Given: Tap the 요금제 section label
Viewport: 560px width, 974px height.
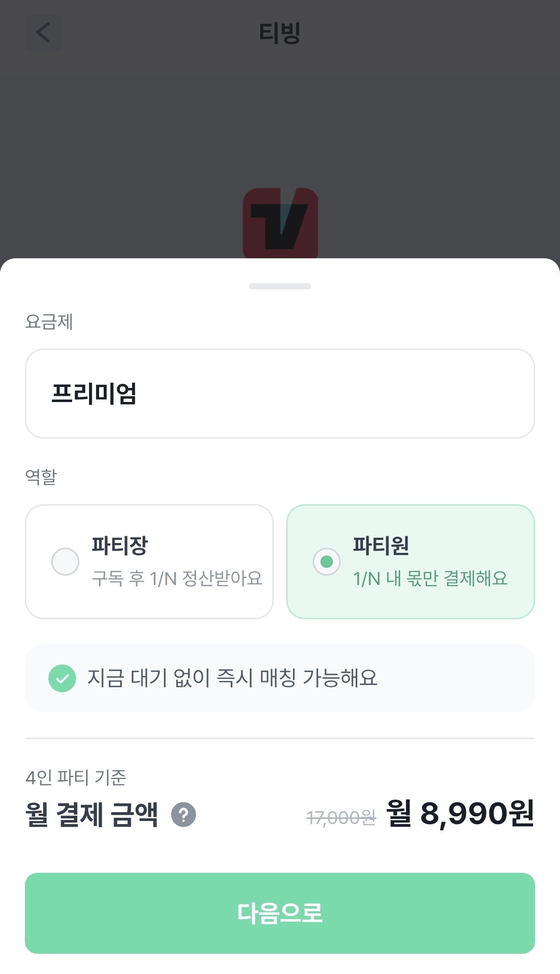Looking at the screenshot, I should 49,322.
